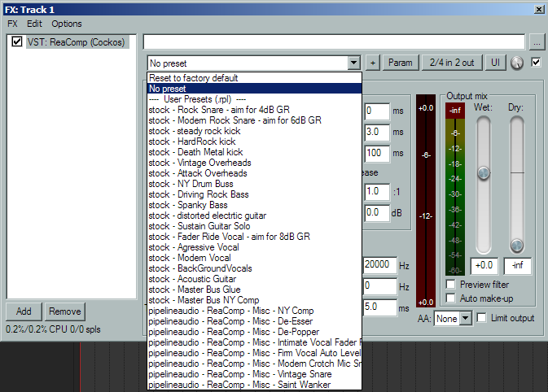Select stock Spanky Bass preset

click(254, 205)
